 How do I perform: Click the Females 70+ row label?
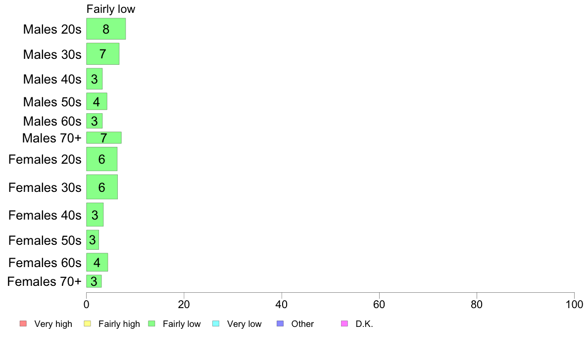point(44,281)
